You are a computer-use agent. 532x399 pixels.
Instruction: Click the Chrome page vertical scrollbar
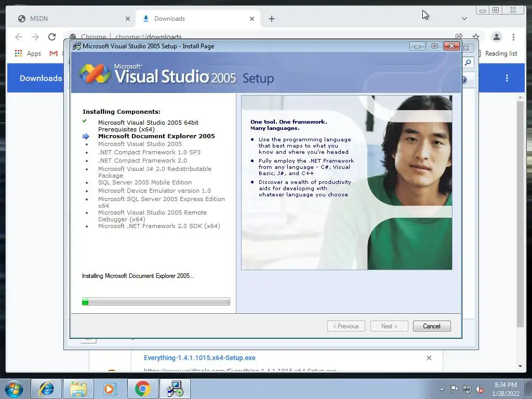point(520,214)
